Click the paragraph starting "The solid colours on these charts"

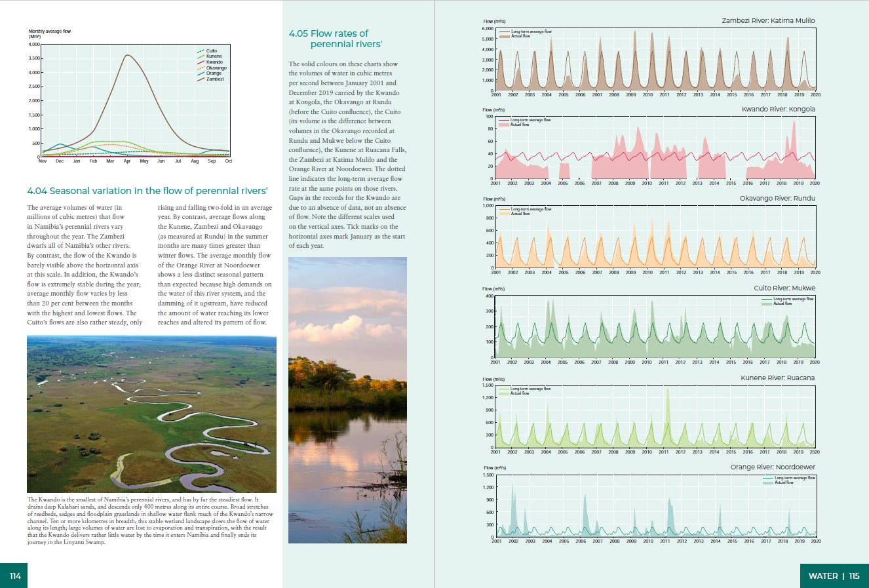[347, 155]
